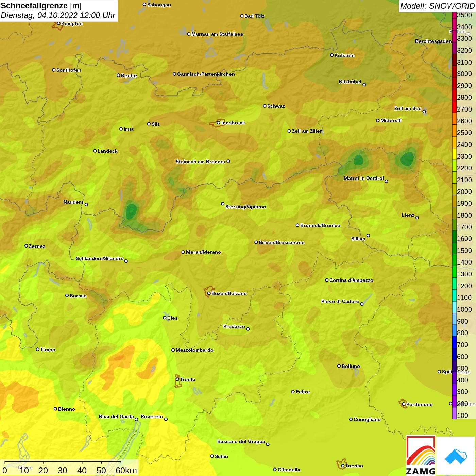Click the 60km scale bar label

pos(126,470)
